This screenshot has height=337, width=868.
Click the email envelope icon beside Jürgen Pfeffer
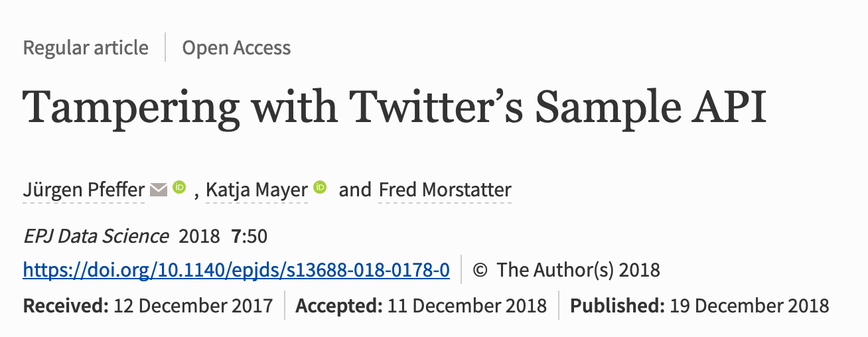click(159, 190)
